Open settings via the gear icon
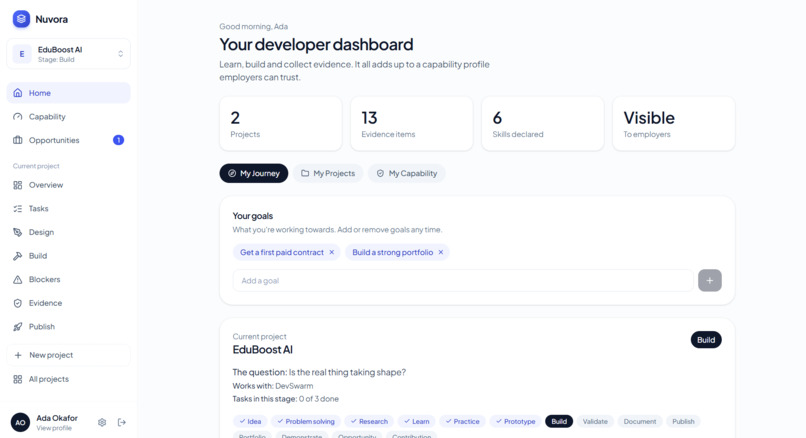This screenshot has height=438, width=806. pyautogui.click(x=102, y=423)
